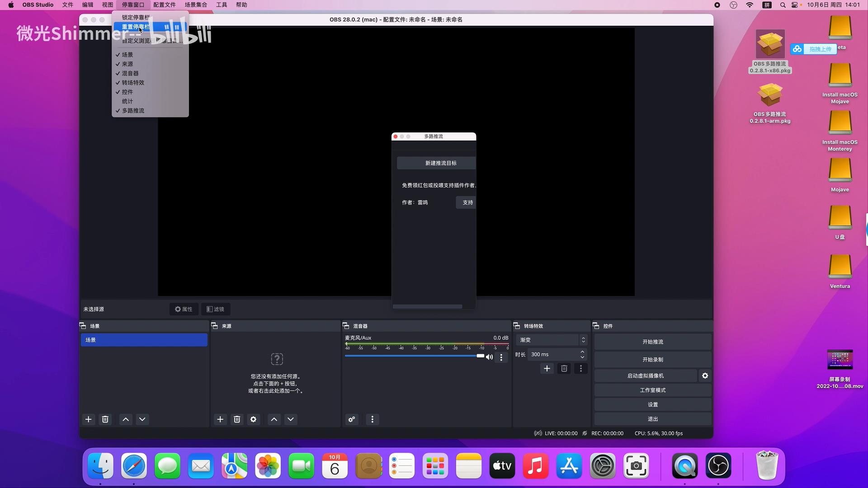Open 麦克风/Aux channel three-dot menu

click(501, 357)
